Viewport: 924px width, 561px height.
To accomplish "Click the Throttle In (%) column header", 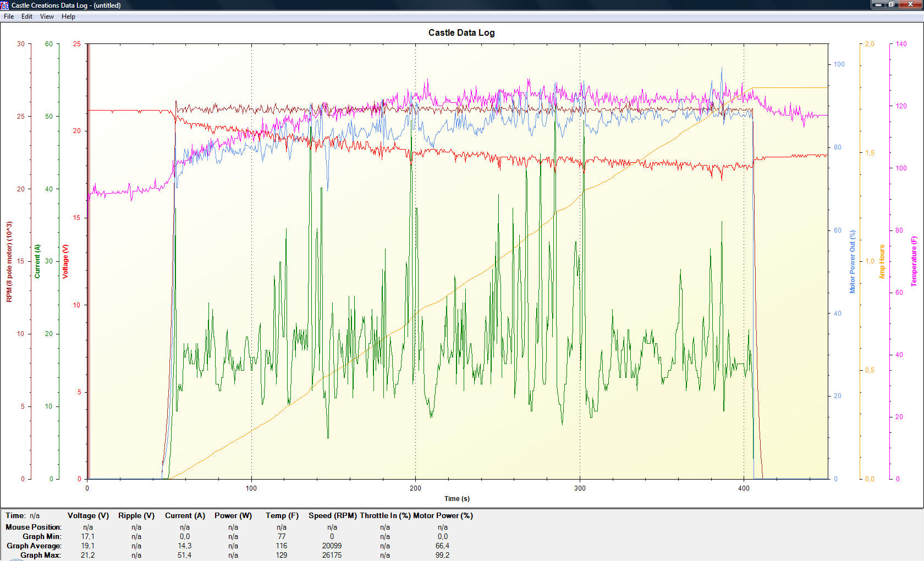I will tap(385, 516).
